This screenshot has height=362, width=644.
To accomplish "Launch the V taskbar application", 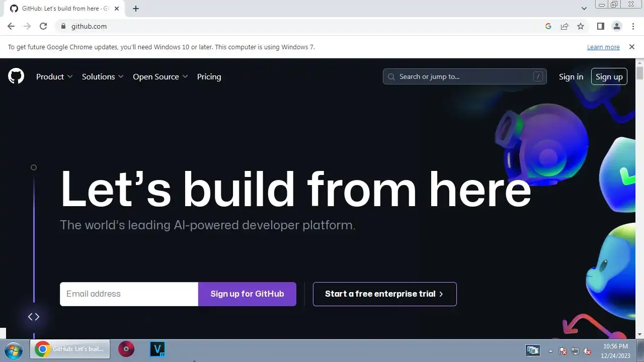I will 157,349.
